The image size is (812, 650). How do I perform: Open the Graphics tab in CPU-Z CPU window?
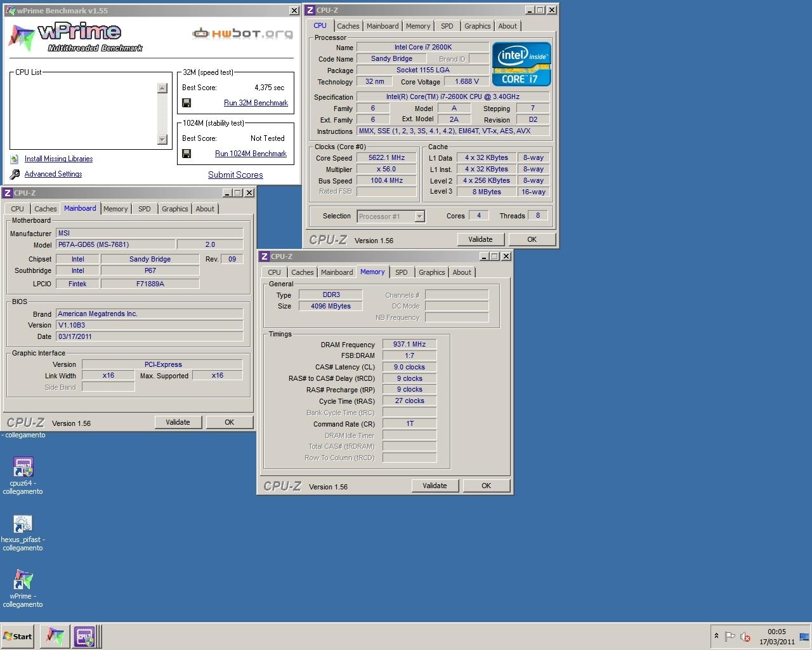[477, 26]
